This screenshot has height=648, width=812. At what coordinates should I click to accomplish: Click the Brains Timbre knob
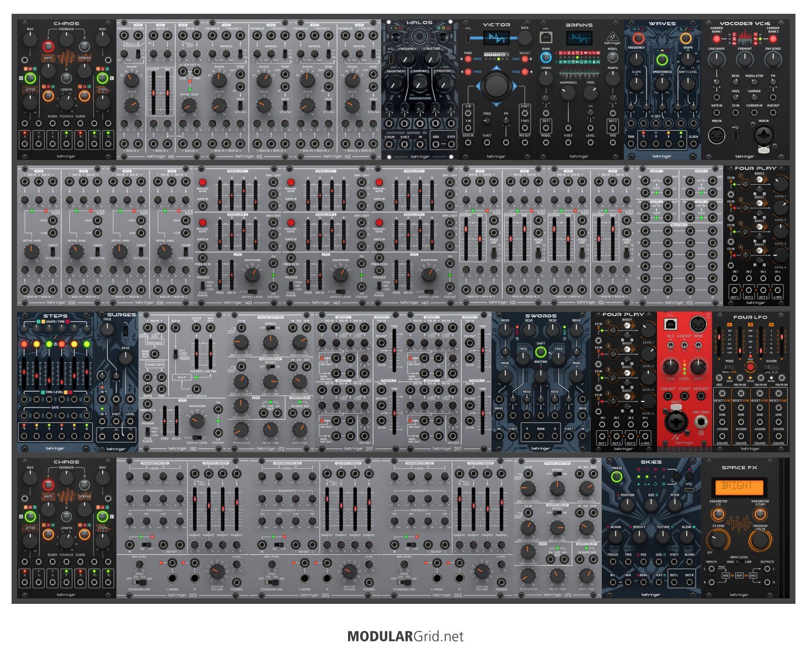(546, 78)
